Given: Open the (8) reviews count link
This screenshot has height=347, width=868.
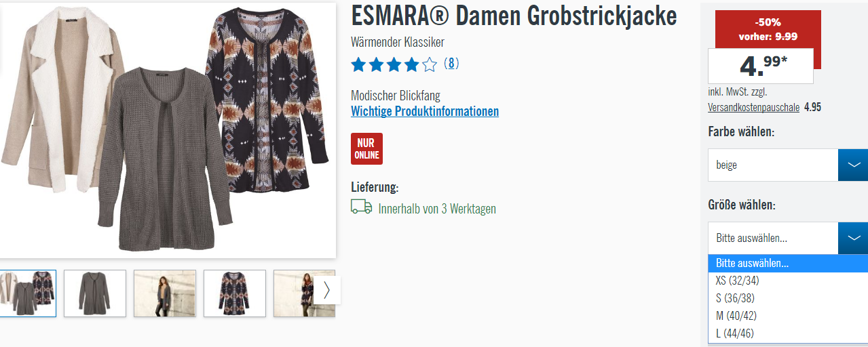Looking at the screenshot, I should click(x=451, y=64).
